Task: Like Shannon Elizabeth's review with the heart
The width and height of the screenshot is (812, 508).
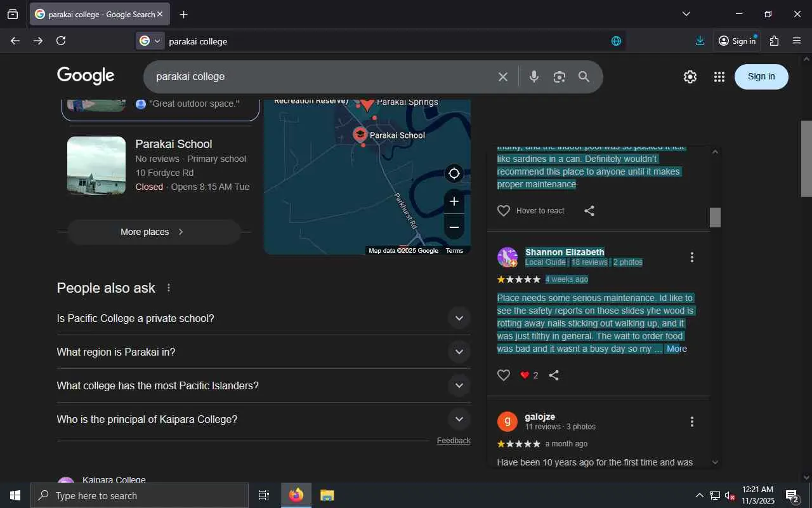Action: click(x=504, y=375)
